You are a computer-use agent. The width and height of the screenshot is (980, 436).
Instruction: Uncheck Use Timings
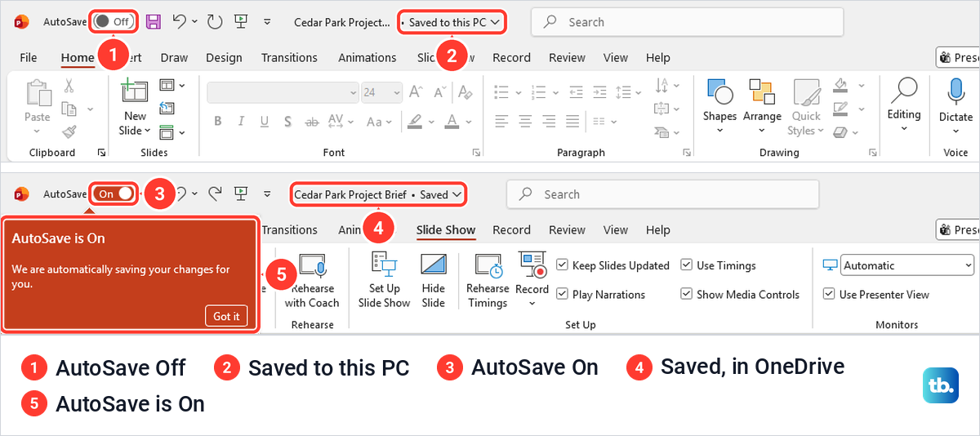click(x=687, y=265)
